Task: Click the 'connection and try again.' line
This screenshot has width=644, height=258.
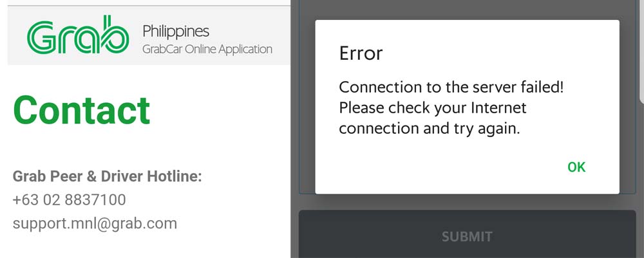Action: click(429, 128)
